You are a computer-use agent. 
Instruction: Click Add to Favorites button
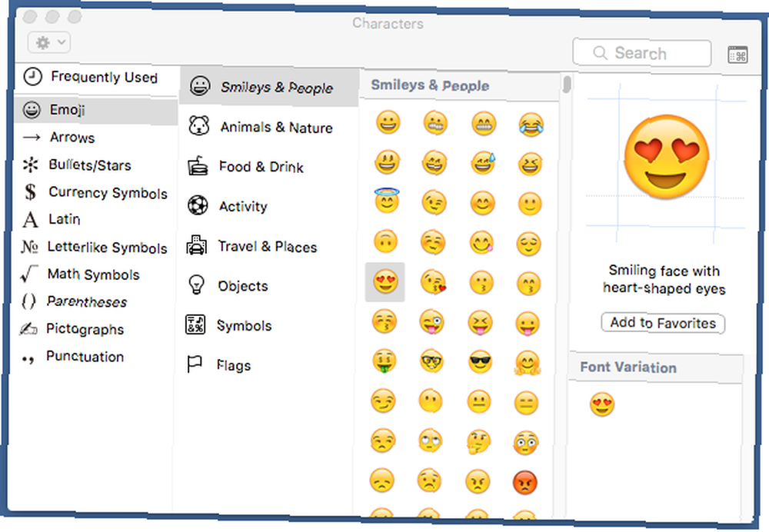tap(663, 323)
